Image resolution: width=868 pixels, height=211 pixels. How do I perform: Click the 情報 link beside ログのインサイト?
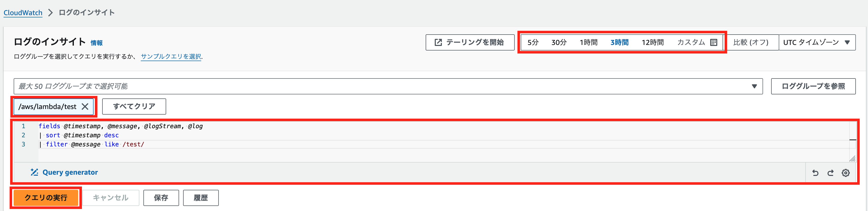(x=96, y=43)
